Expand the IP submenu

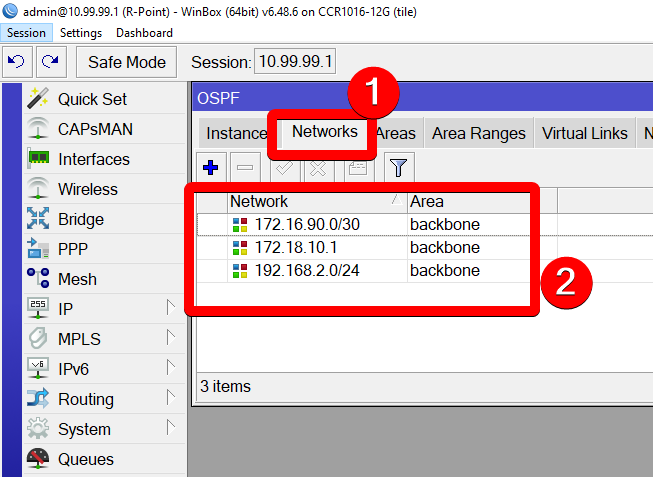click(x=100, y=309)
